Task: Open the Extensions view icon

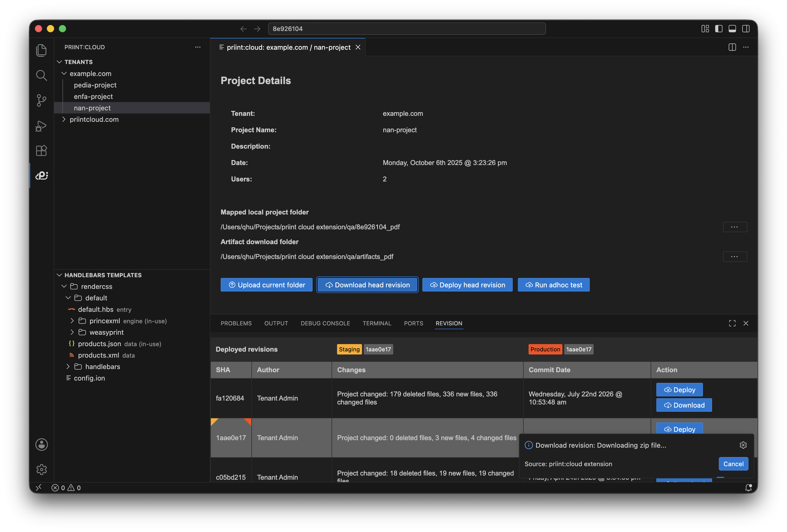Action: pyautogui.click(x=41, y=150)
